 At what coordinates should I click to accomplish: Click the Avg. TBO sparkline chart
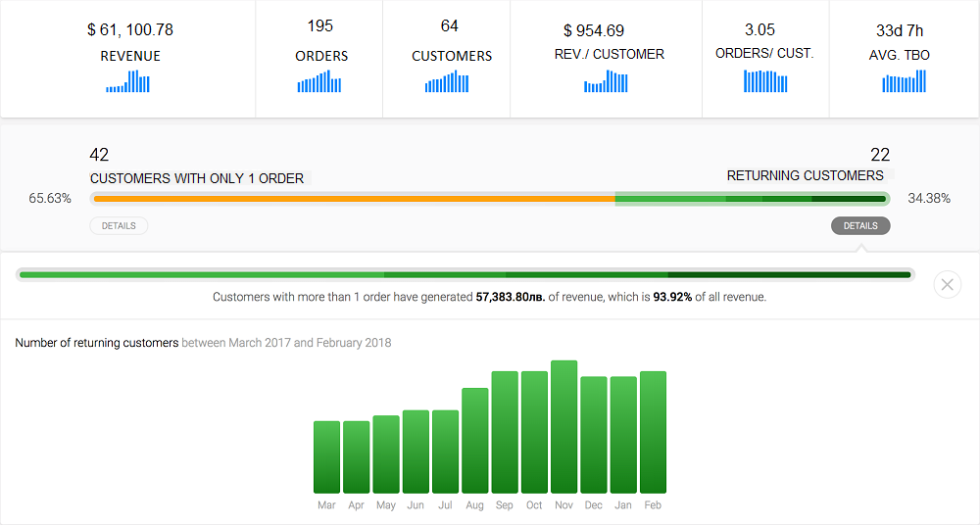point(904,82)
